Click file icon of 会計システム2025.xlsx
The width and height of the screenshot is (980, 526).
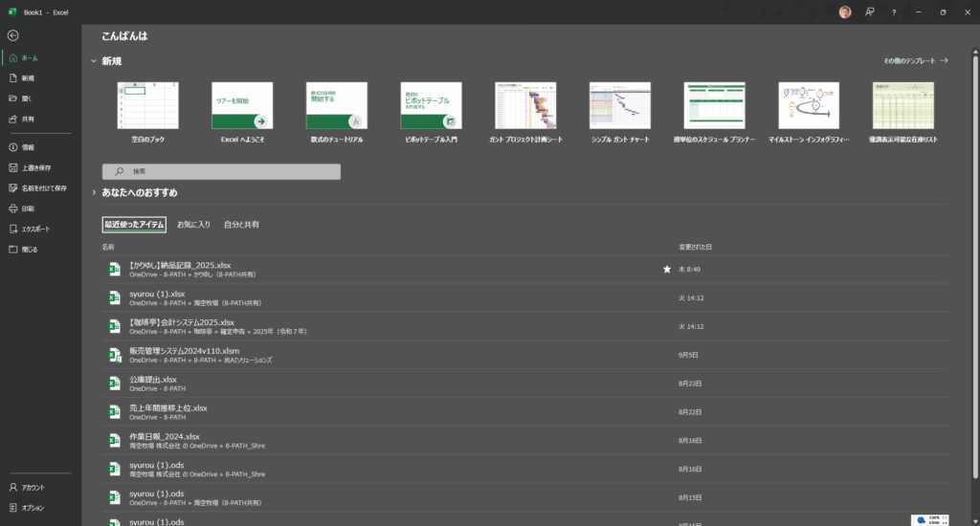point(115,326)
